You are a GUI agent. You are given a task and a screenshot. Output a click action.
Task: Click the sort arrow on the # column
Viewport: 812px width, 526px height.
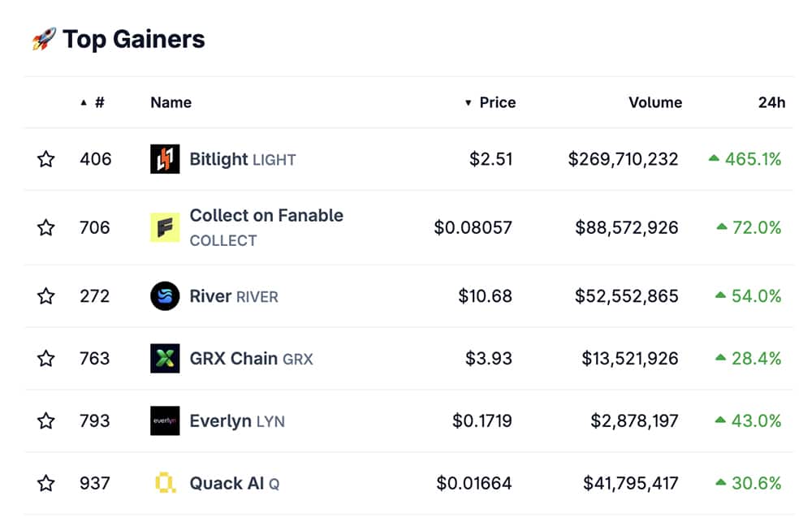click(84, 102)
